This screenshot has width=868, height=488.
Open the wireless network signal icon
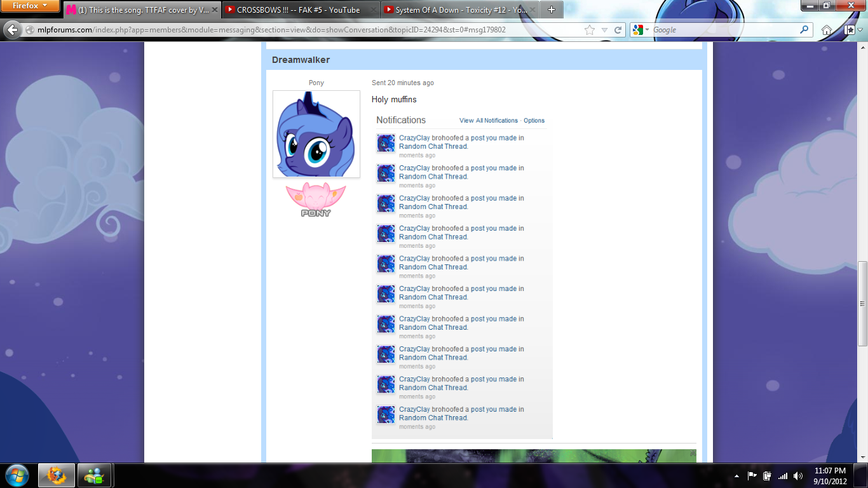pos(783,476)
